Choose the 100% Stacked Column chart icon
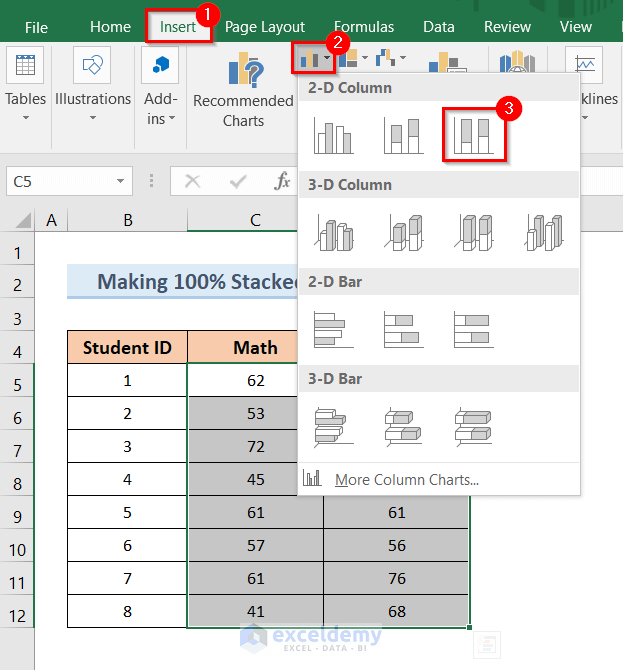Viewport: 623px width, 670px height. click(x=473, y=135)
